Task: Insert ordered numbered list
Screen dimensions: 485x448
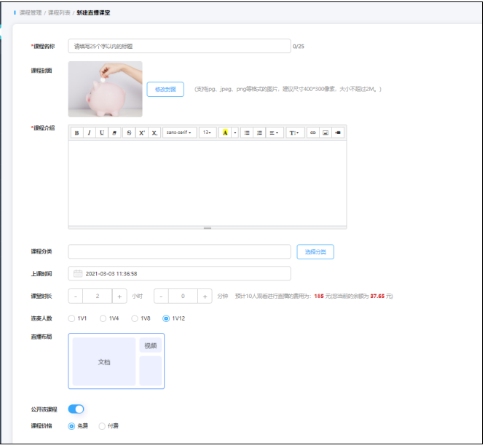Action: click(259, 133)
